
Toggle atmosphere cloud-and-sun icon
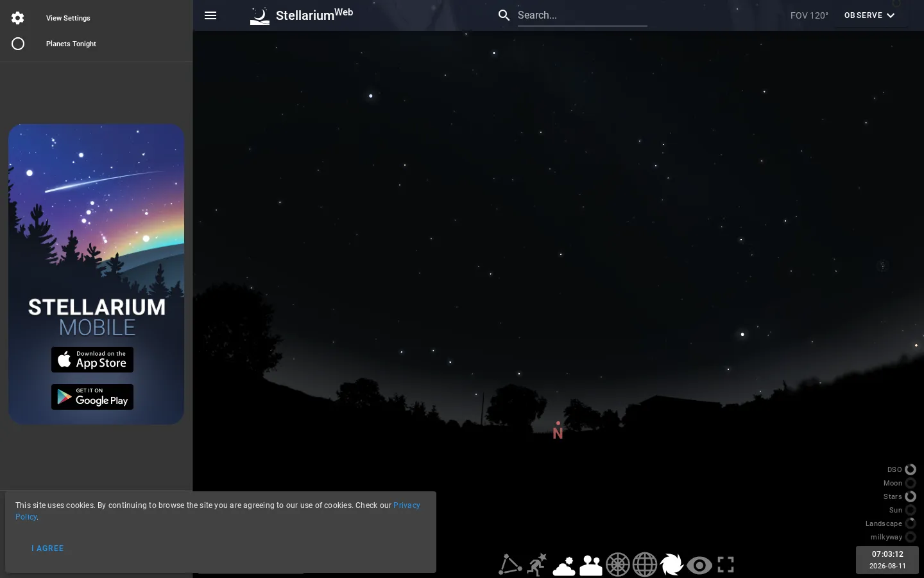coord(564,565)
